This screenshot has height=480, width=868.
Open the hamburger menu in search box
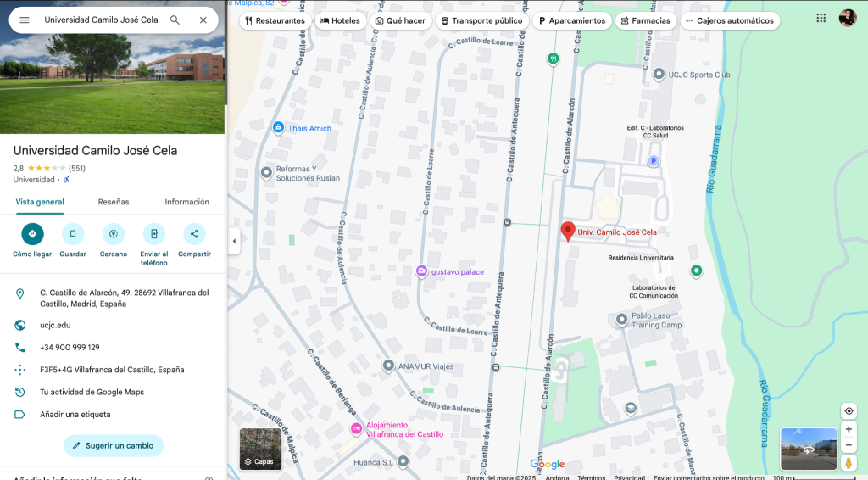25,20
